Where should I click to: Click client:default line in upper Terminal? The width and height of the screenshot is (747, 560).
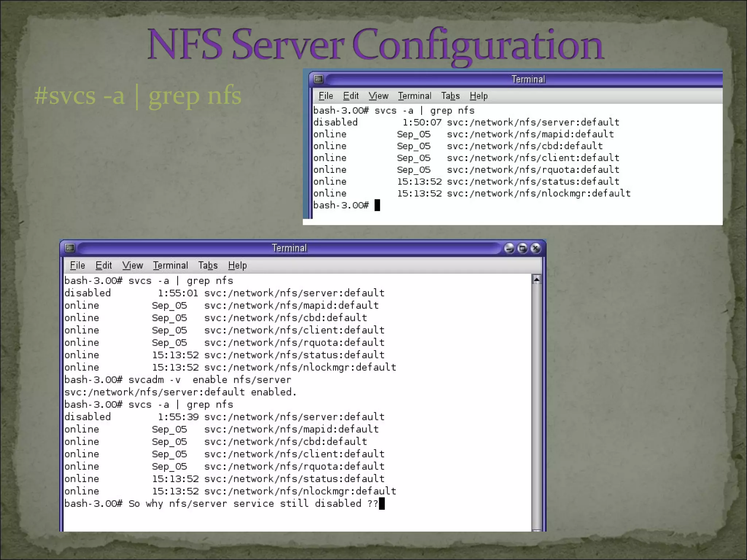pyautogui.click(x=466, y=158)
